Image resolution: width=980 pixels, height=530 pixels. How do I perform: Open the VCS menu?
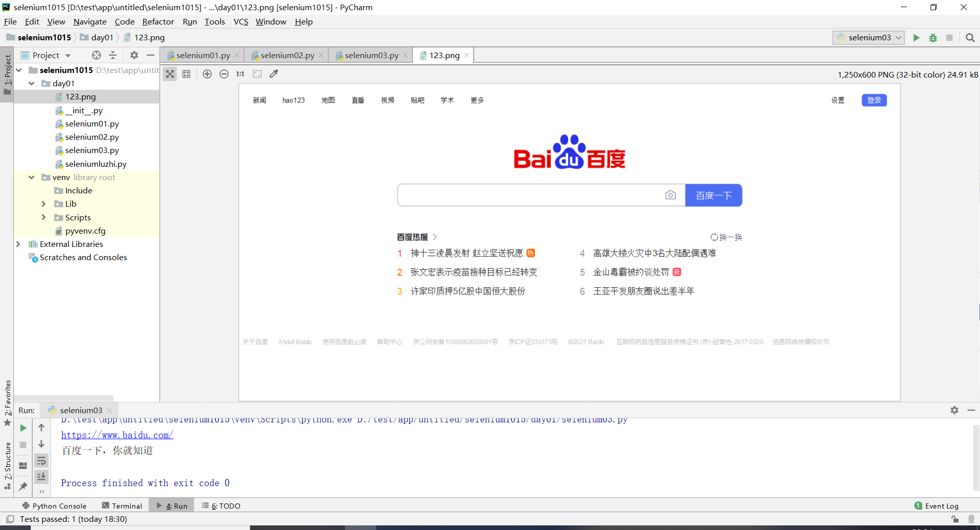pos(241,21)
